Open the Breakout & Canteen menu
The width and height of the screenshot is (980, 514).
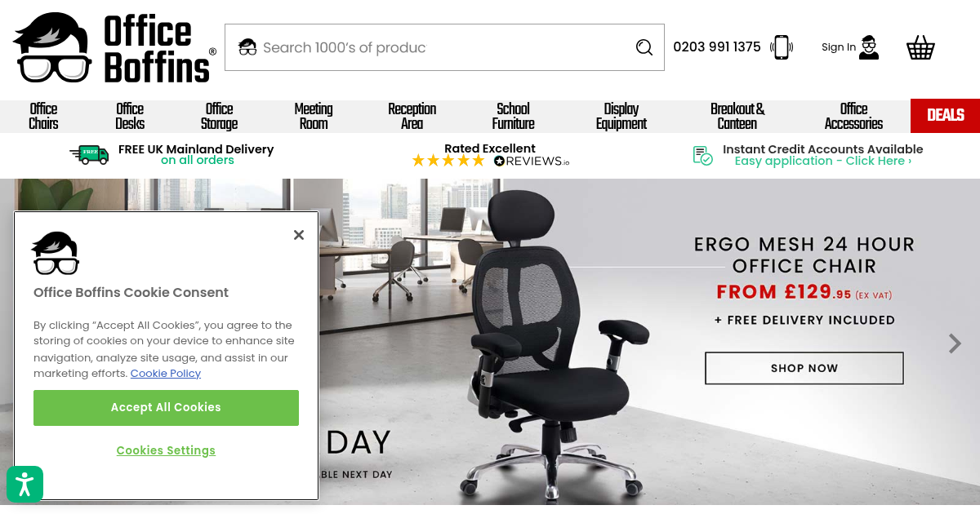[737, 116]
